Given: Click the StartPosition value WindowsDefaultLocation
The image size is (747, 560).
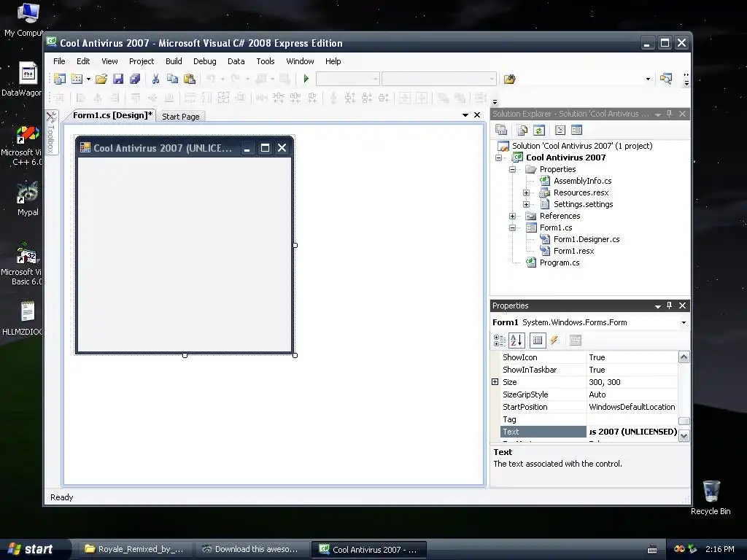Looking at the screenshot, I should (x=632, y=407).
